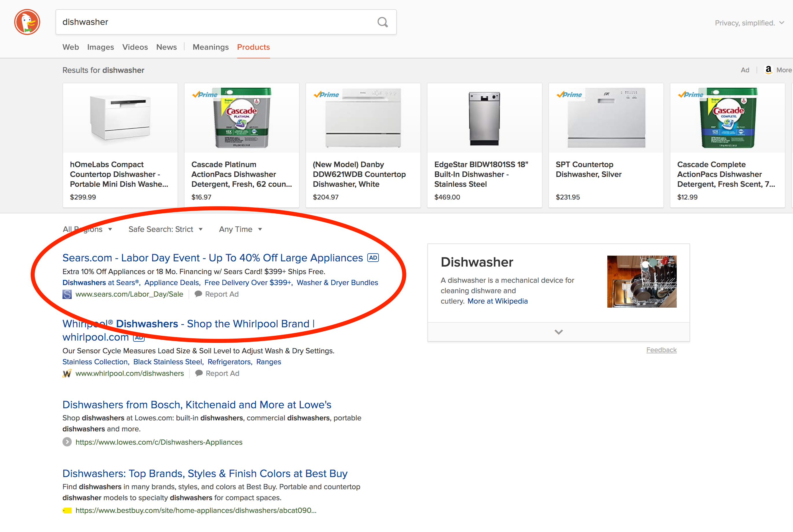Click the Best Buy website favicon icon
The height and width of the screenshot is (532, 793).
67,510
